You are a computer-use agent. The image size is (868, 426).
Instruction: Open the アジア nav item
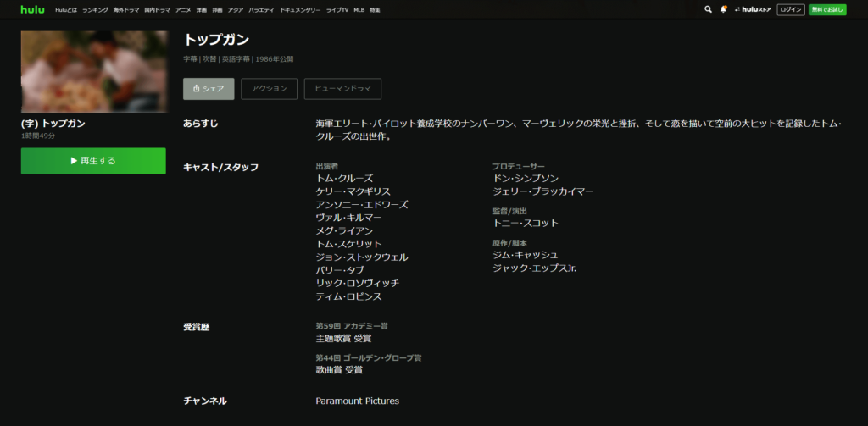tap(236, 10)
